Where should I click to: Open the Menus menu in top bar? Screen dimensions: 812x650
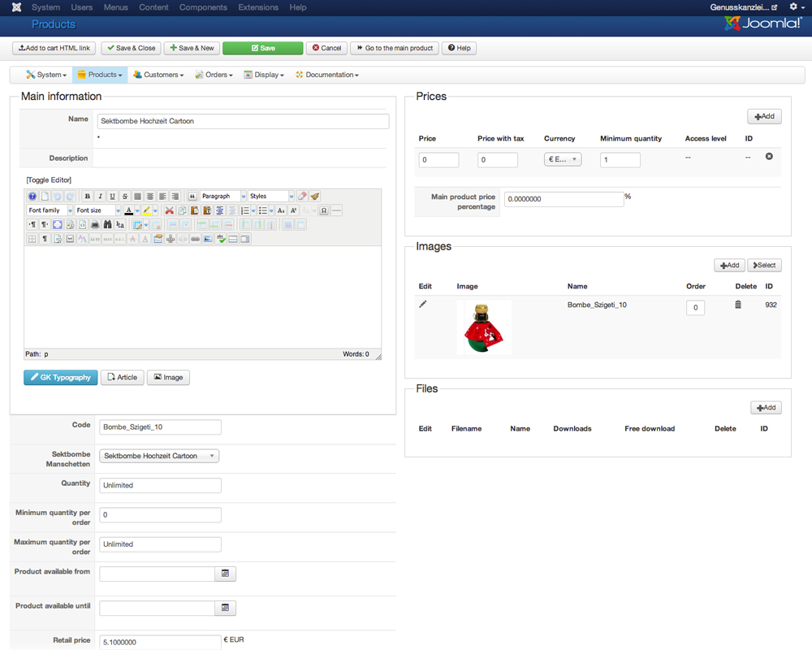tap(115, 7)
